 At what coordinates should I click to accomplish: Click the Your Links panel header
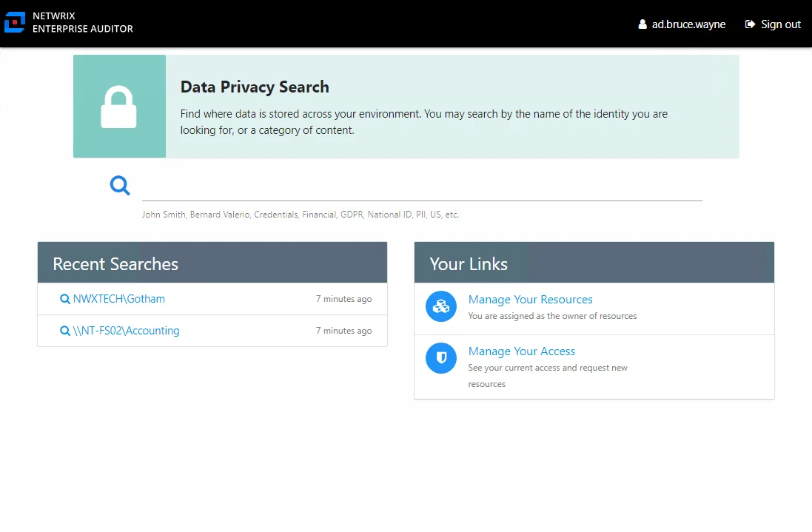click(x=594, y=263)
